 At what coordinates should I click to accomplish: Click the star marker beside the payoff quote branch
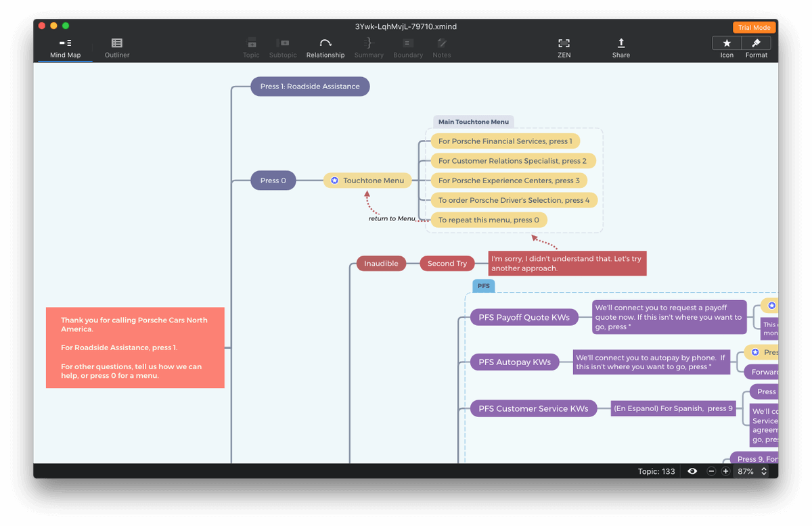[771, 306]
